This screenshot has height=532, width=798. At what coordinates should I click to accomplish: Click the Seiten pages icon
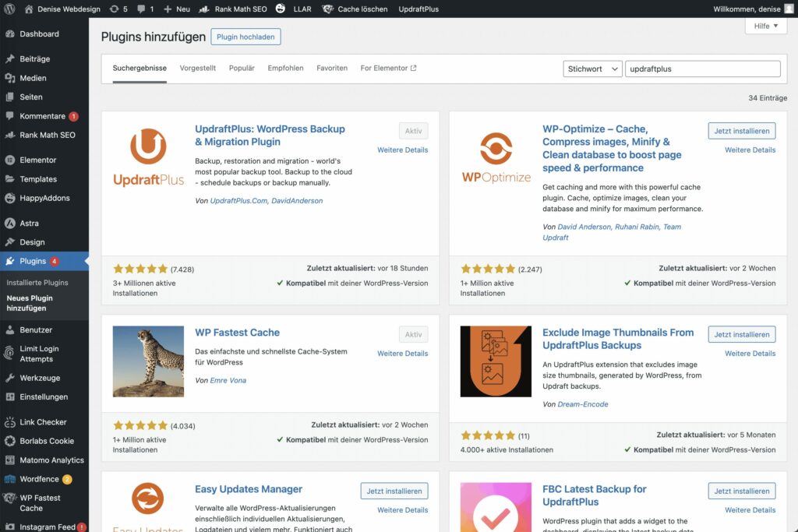click(x=9, y=97)
